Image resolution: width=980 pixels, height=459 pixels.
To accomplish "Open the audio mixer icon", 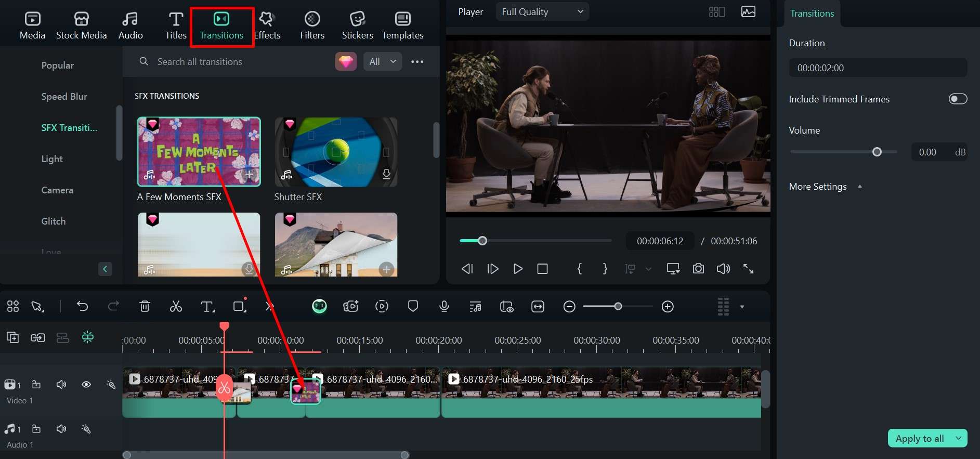I will [x=475, y=307].
